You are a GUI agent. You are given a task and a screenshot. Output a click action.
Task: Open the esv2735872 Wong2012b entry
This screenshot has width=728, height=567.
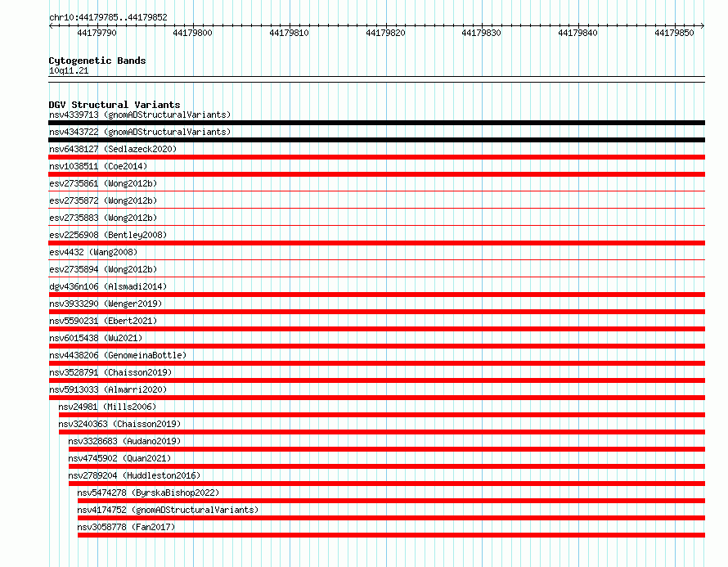pyautogui.click(x=103, y=200)
